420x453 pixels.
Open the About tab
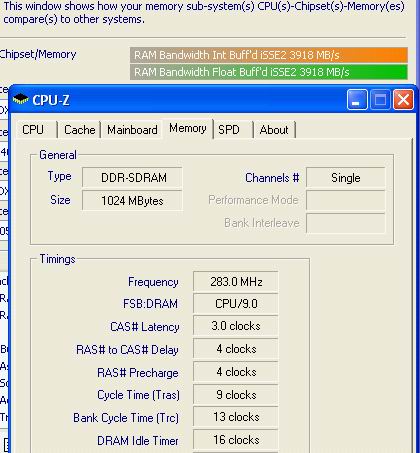(274, 130)
